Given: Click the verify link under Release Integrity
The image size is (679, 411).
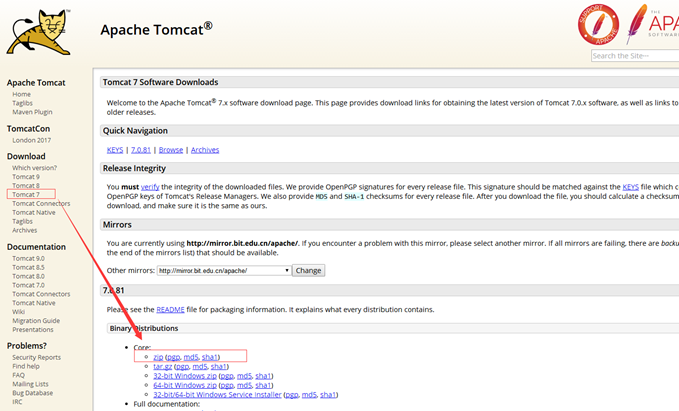Looking at the screenshot, I should [150, 187].
